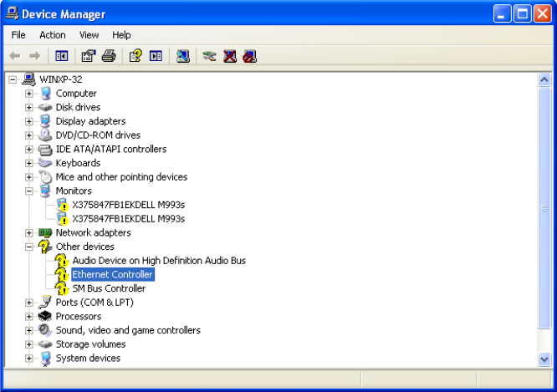Click the Print toolbar icon
Screen dimensions: 557x392
108,56
